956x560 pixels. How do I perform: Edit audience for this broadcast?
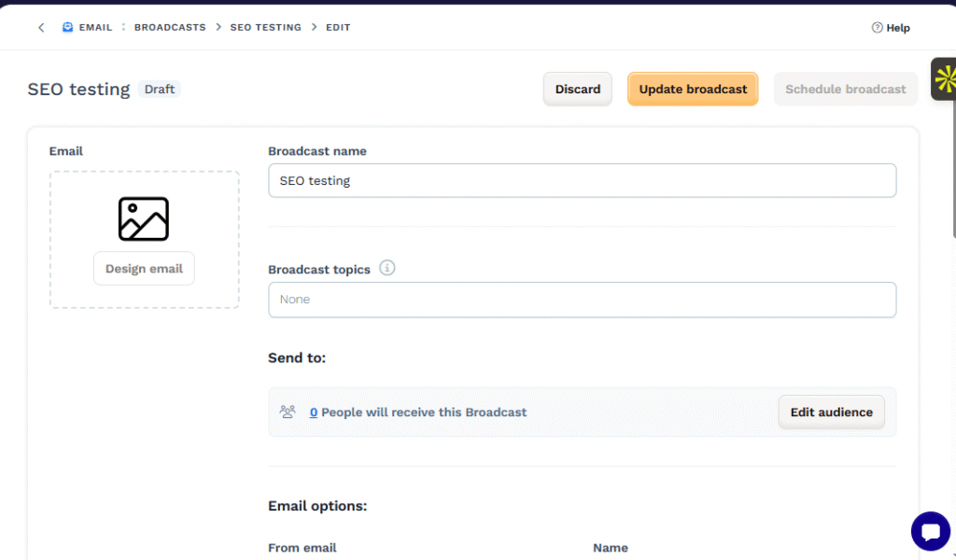[831, 412]
